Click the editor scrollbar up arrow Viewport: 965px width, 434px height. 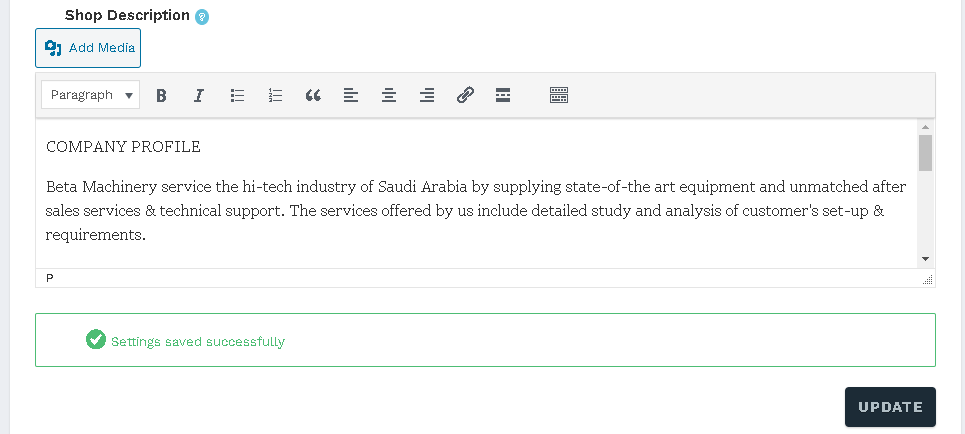[x=925, y=127]
